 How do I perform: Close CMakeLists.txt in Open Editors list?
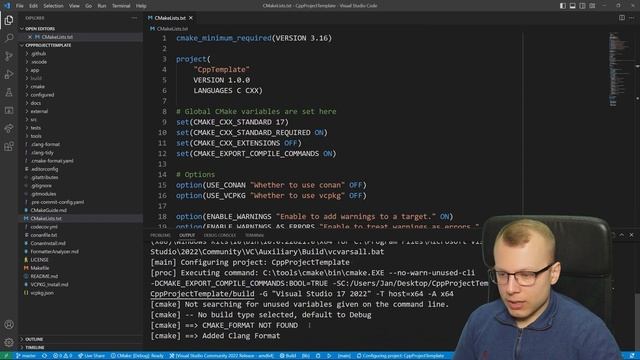click(29, 37)
